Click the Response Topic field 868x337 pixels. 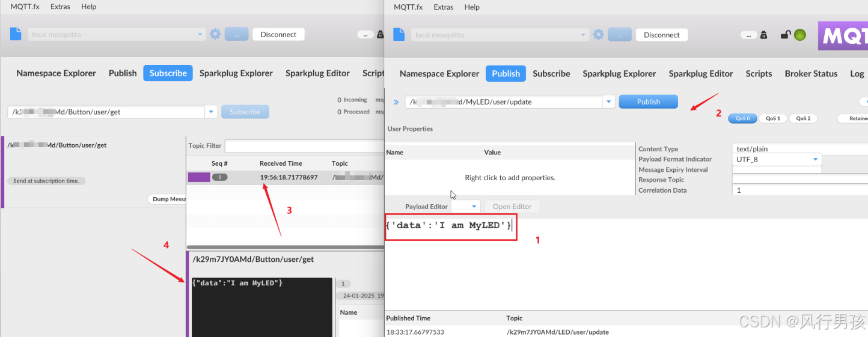coord(800,180)
